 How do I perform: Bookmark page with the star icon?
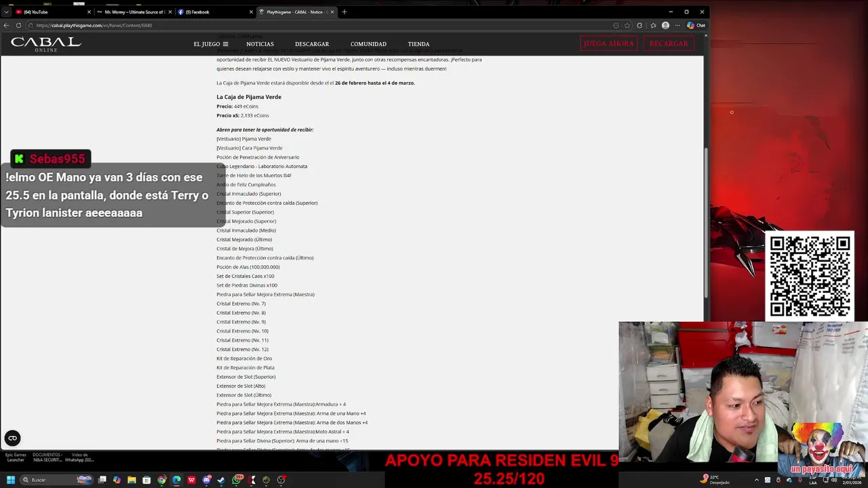pyautogui.click(x=627, y=25)
